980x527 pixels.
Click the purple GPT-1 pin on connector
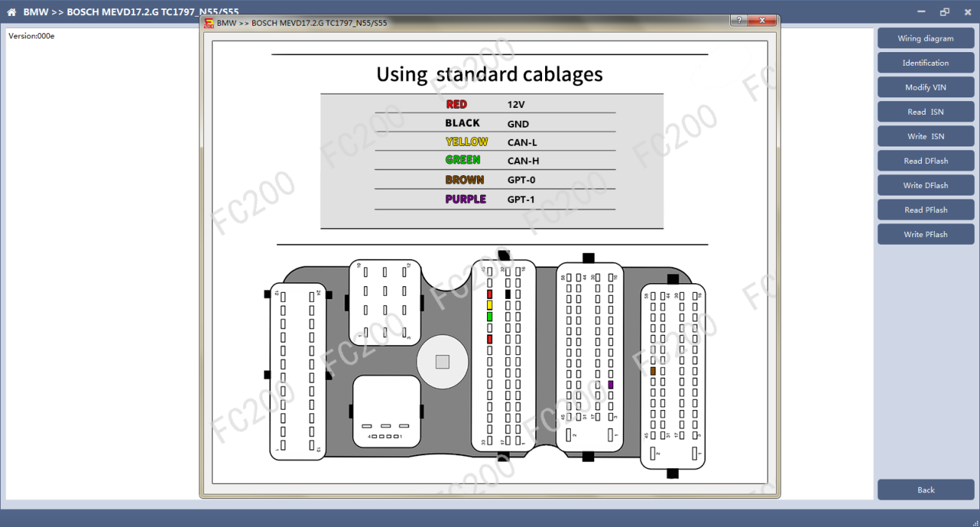(x=610, y=385)
